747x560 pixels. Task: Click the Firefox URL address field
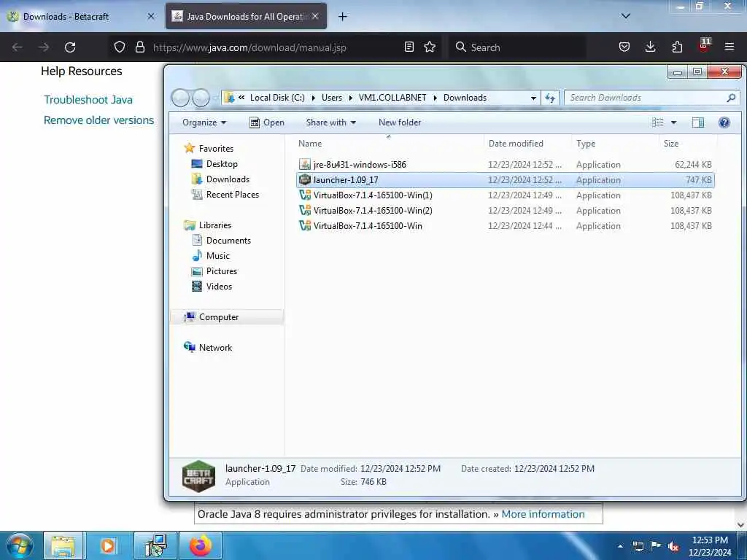pyautogui.click(x=276, y=47)
